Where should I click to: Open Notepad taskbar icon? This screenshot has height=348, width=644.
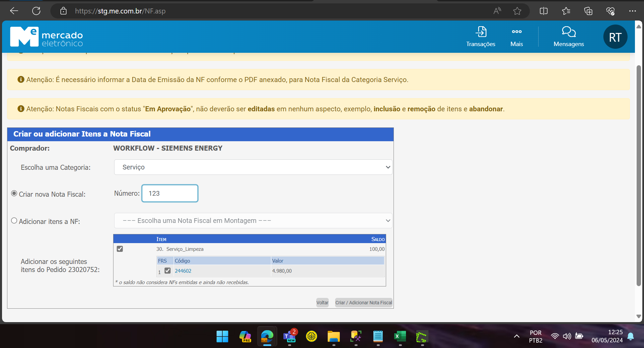(378, 336)
